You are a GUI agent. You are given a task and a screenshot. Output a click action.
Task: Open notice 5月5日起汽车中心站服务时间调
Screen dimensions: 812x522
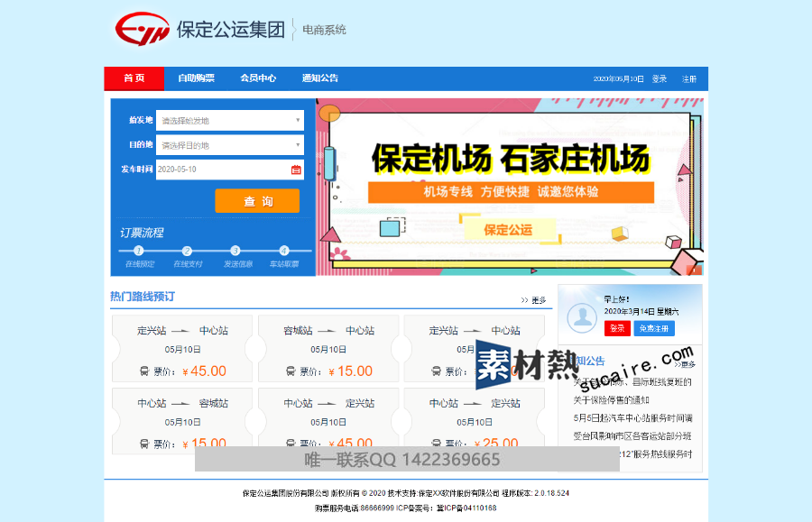click(x=632, y=418)
